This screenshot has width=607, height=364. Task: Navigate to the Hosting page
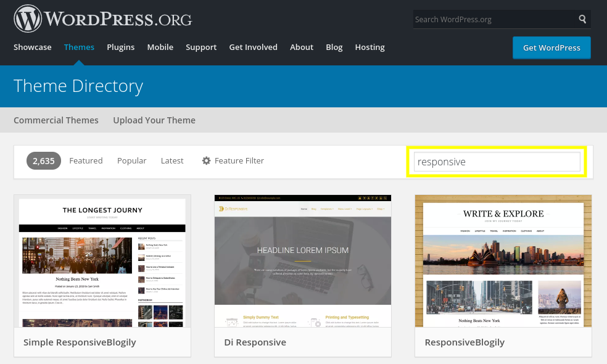[x=370, y=48]
